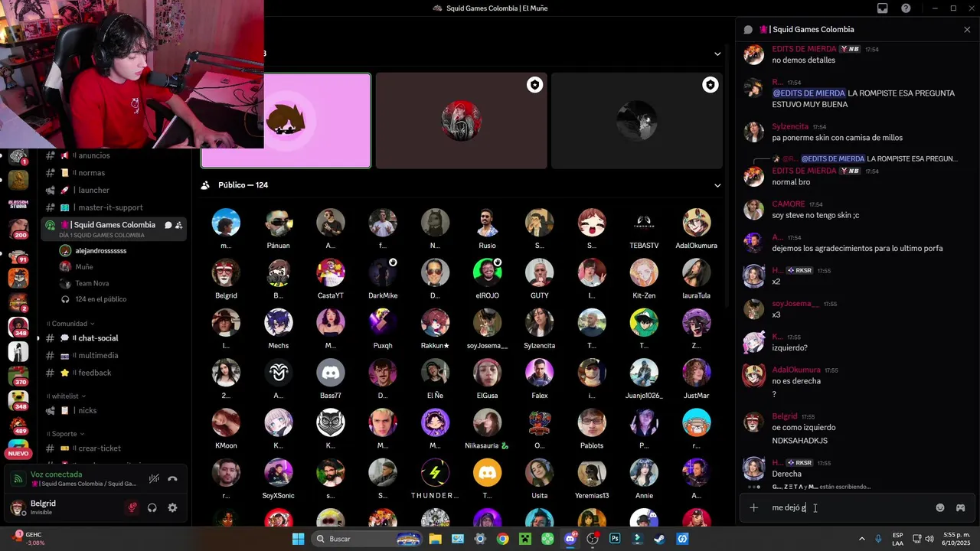
Task: Open the apps launcher icon in chat box
Action: click(x=960, y=507)
